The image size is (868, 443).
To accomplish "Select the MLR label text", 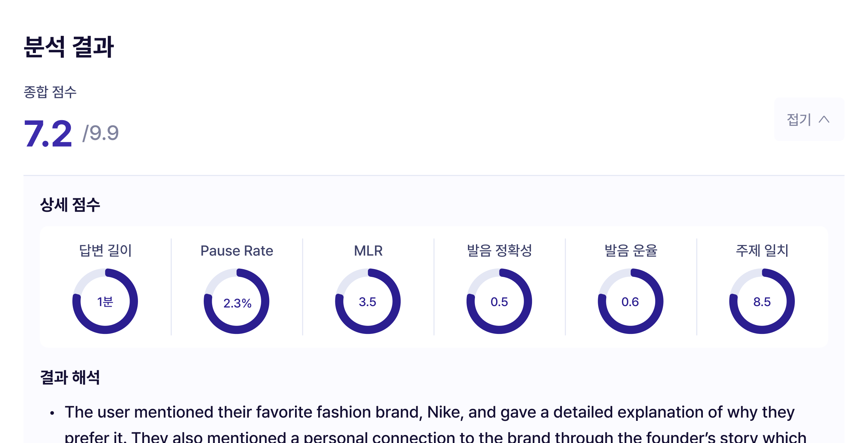I will 368,251.
